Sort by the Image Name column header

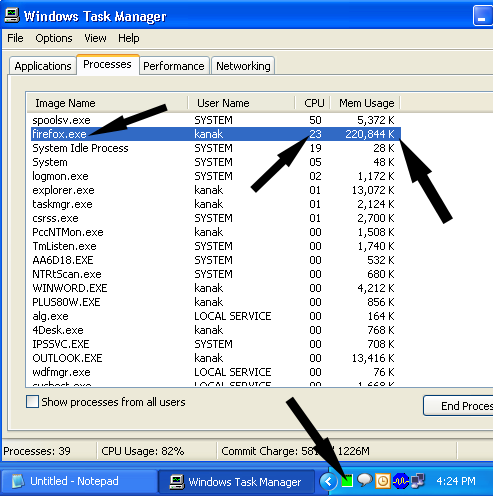pos(107,103)
